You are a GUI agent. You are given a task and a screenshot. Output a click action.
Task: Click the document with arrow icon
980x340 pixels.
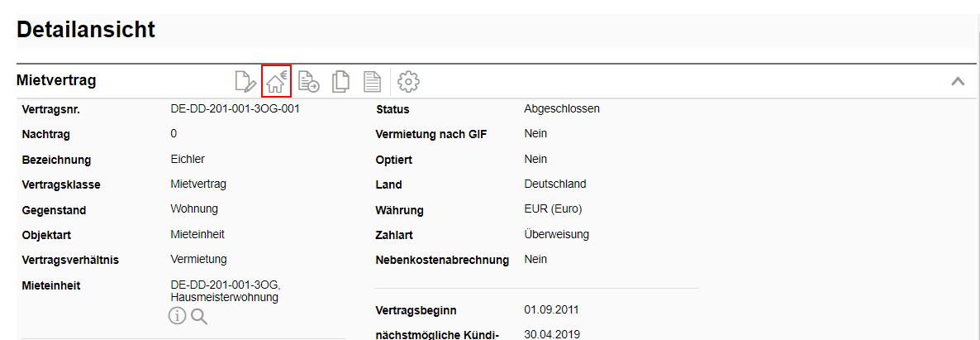coord(309,81)
